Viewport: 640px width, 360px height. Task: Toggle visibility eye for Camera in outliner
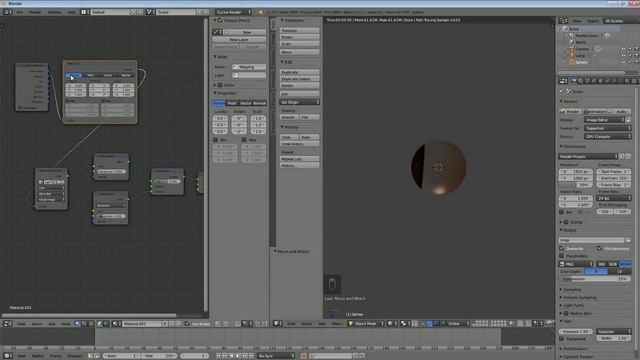[623, 49]
